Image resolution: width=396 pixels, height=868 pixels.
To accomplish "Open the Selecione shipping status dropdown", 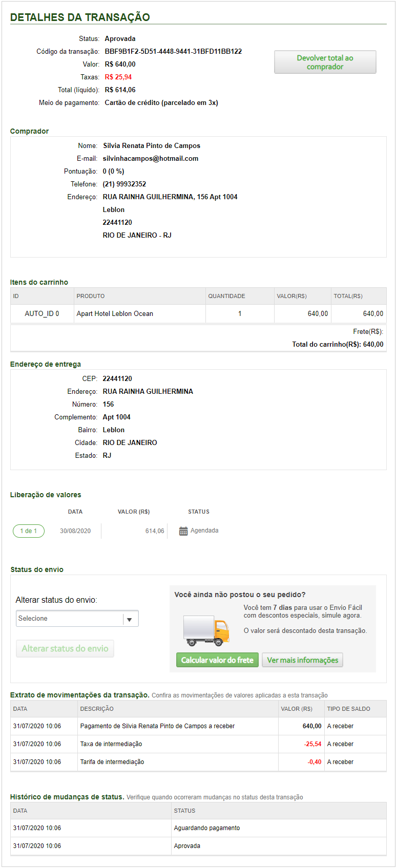I will click(70, 619).
